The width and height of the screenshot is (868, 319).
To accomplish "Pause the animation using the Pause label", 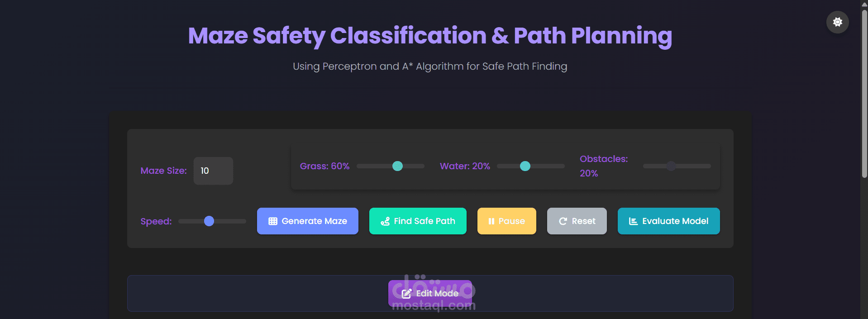I will tap(511, 221).
